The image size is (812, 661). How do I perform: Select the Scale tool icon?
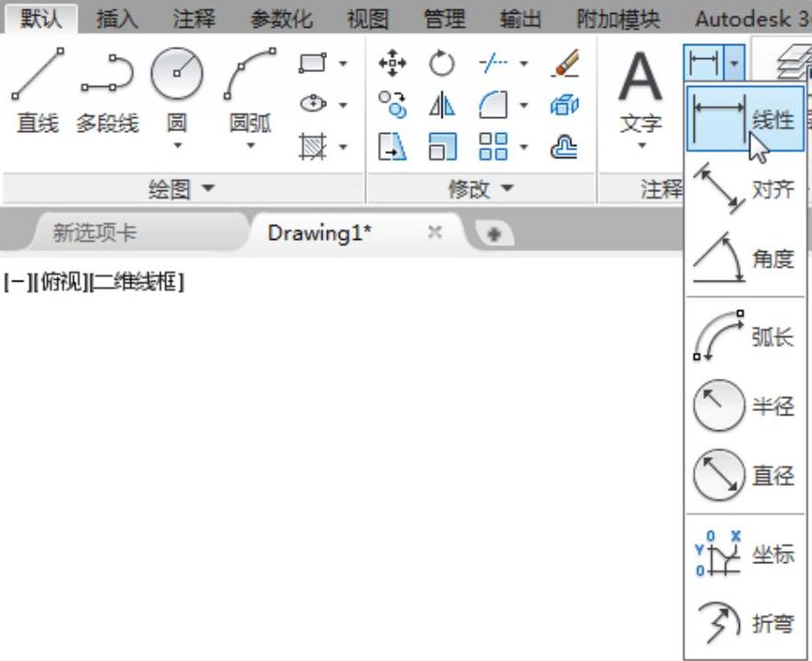coord(442,147)
